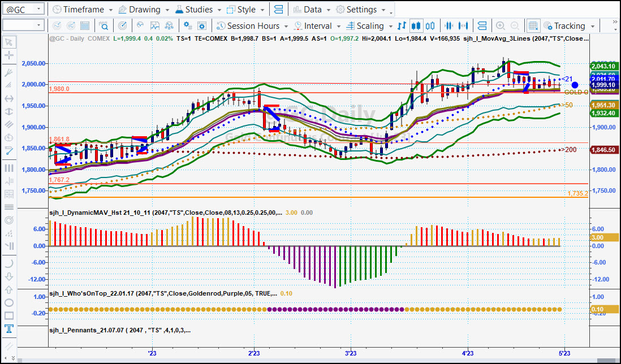Select the down arrow drawing tool
The image size is (621, 364).
8,276
